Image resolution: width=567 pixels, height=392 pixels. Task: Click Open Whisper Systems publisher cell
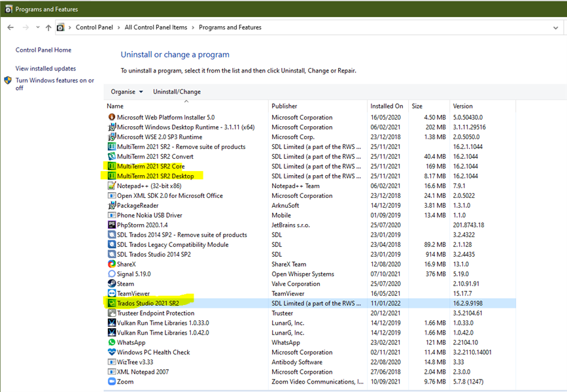click(303, 274)
